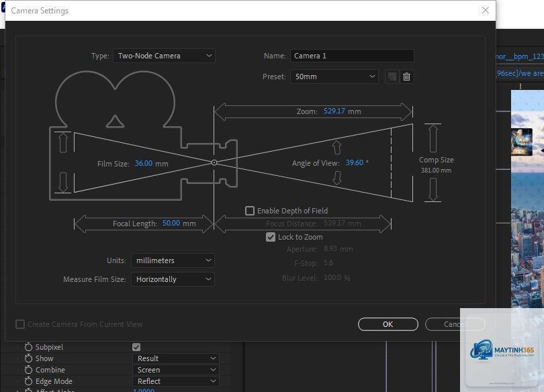Screen dimensions: 544x392
Task: Click the disabled Focus Distance value
Action: 342,224
